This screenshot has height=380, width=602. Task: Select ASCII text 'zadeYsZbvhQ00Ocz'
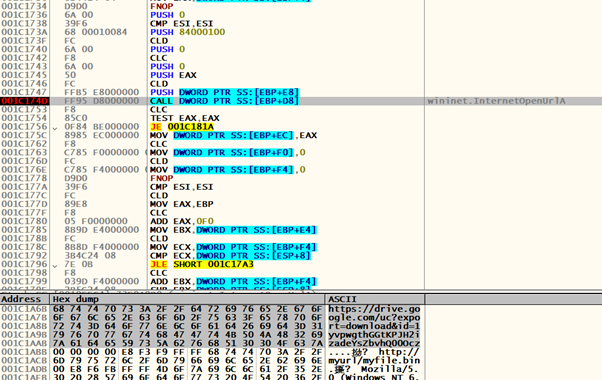(374, 343)
